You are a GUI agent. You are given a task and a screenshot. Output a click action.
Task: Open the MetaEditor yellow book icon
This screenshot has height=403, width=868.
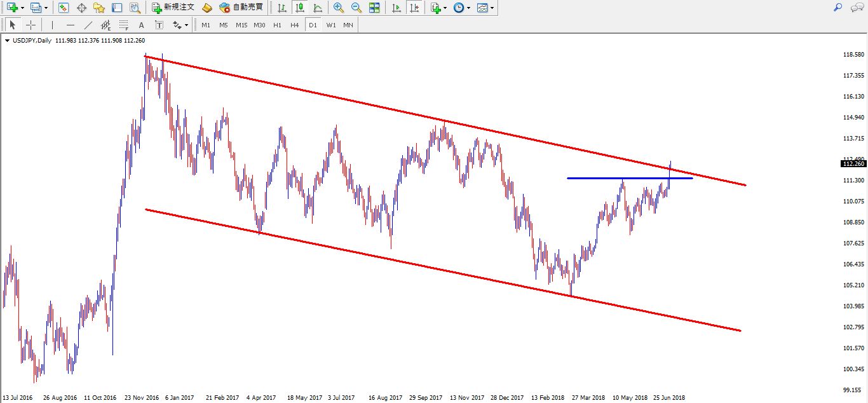[207, 8]
